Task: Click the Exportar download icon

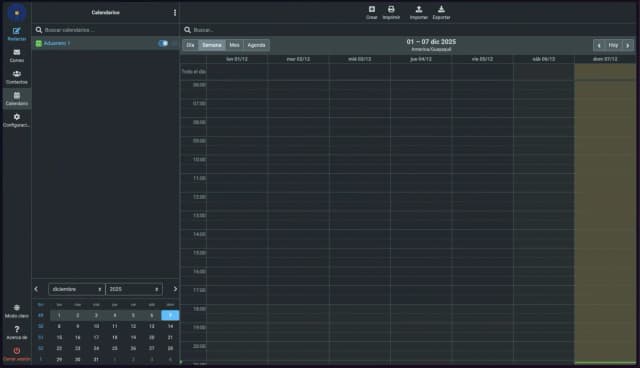Action: [441, 9]
